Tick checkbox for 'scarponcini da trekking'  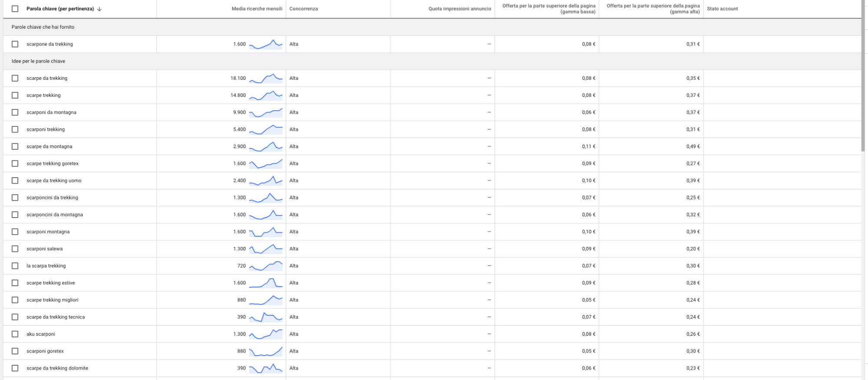point(15,198)
